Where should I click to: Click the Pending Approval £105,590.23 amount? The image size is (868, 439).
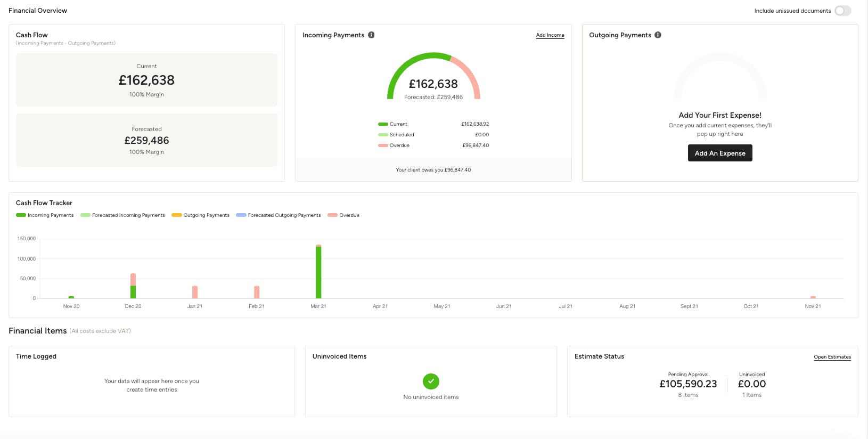click(688, 384)
